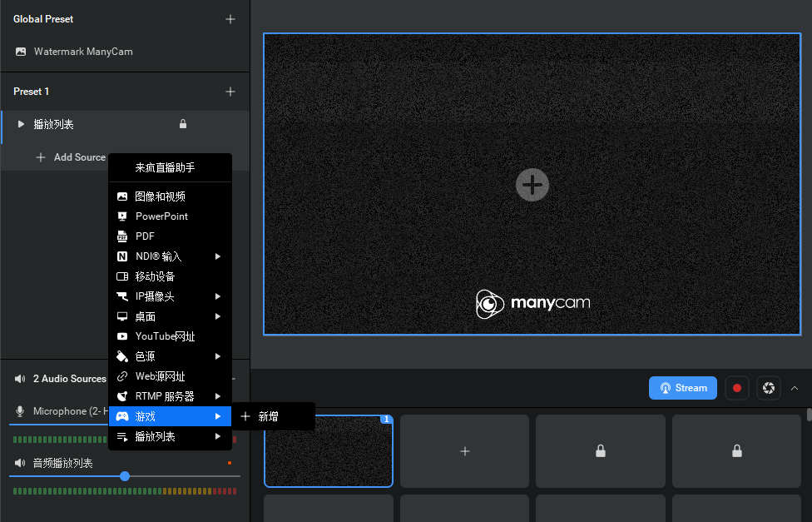Click 新增 in the game submenu
This screenshot has width=812, height=522.
pos(274,416)
